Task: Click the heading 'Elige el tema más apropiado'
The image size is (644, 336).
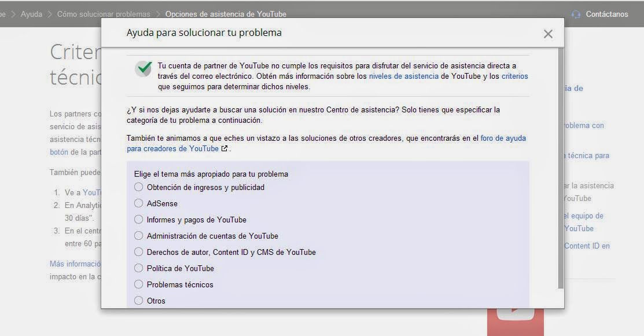Action: (211, 174)
